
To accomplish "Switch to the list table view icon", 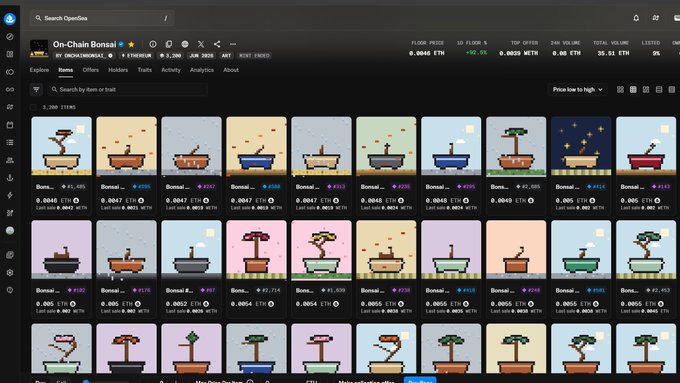I will [659, 89].
